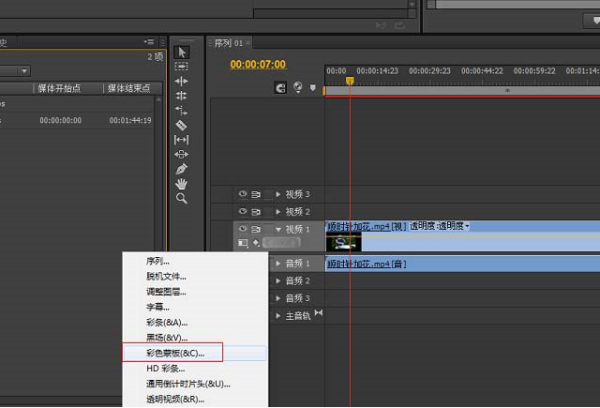The image size is (600, 408).
Task: Click the 00:00:07:00 timecode display
Action: (258, 65)
